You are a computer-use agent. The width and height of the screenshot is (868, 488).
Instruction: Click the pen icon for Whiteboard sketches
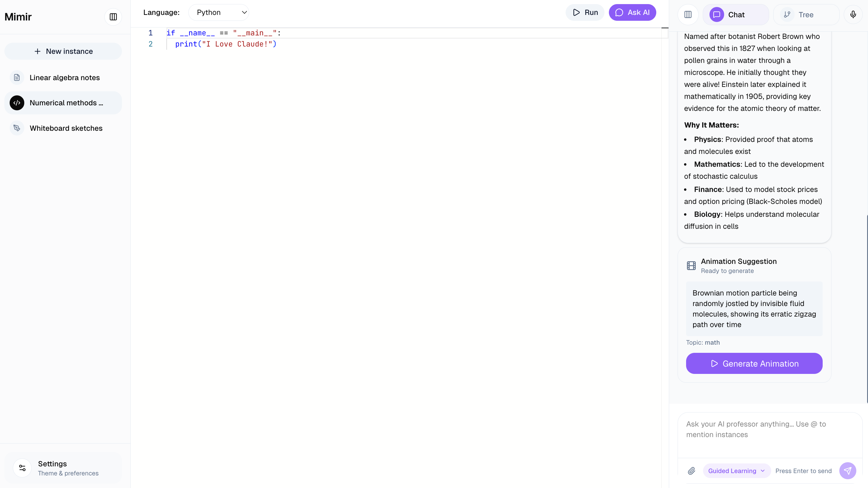click(17, 128)
